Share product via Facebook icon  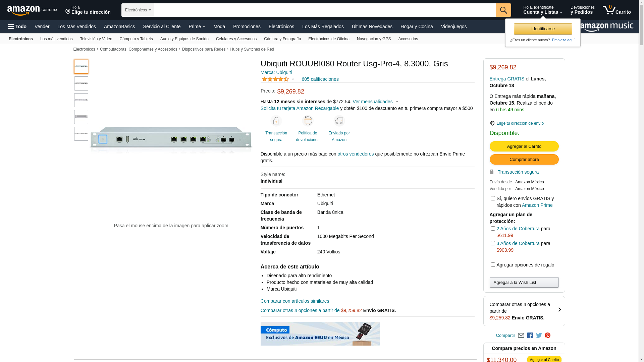point(530,336)
